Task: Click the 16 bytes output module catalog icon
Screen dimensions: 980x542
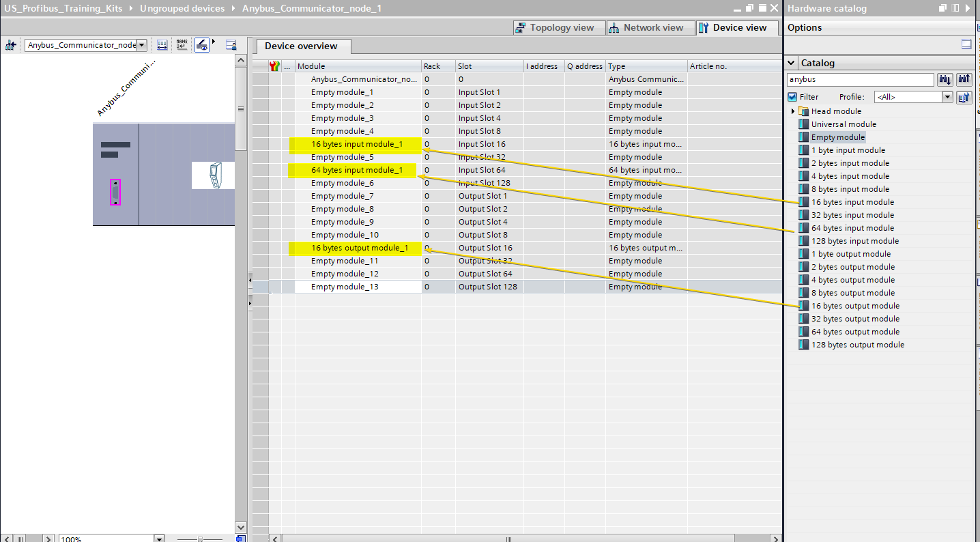Action: 804,306
